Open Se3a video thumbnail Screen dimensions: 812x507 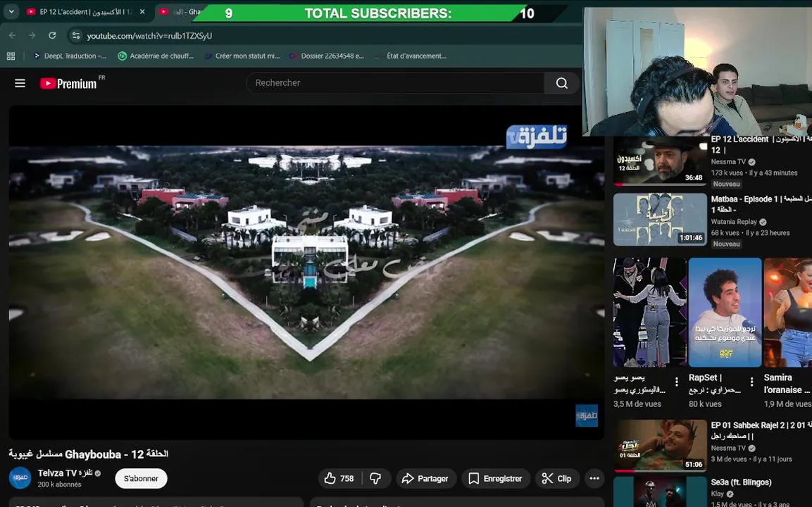tap(661, 492)
